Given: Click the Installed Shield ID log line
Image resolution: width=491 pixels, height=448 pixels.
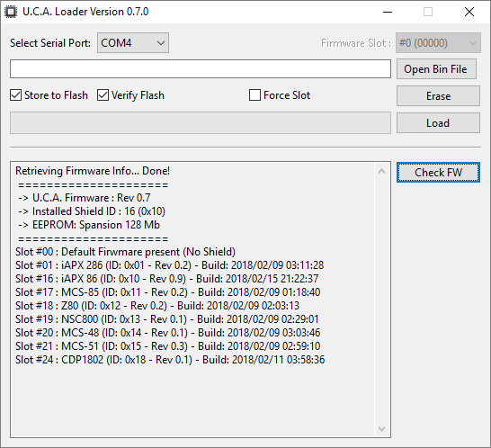Looking at the screenshot, I should click(92, 211).
